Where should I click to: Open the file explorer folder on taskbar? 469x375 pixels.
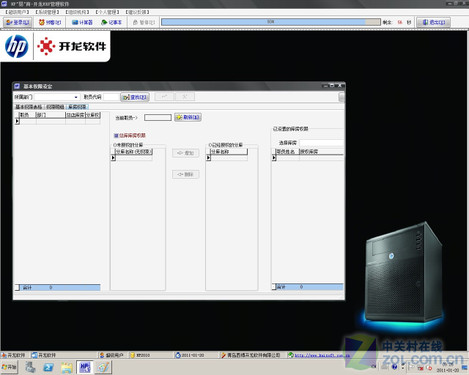67,367
